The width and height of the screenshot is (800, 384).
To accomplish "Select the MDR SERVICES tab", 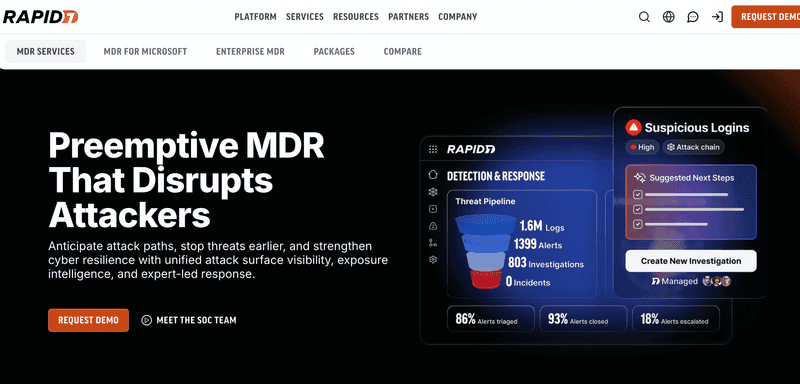I will [x=45, y=52].
